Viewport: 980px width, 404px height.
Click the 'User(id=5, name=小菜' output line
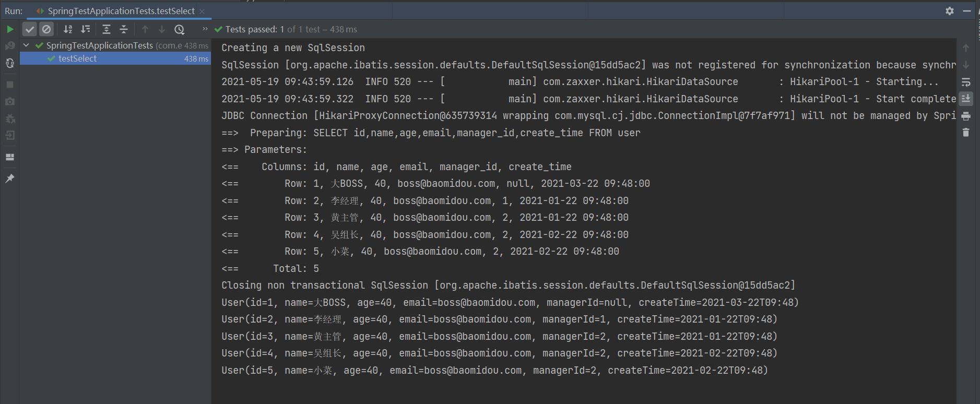point(495,371)
